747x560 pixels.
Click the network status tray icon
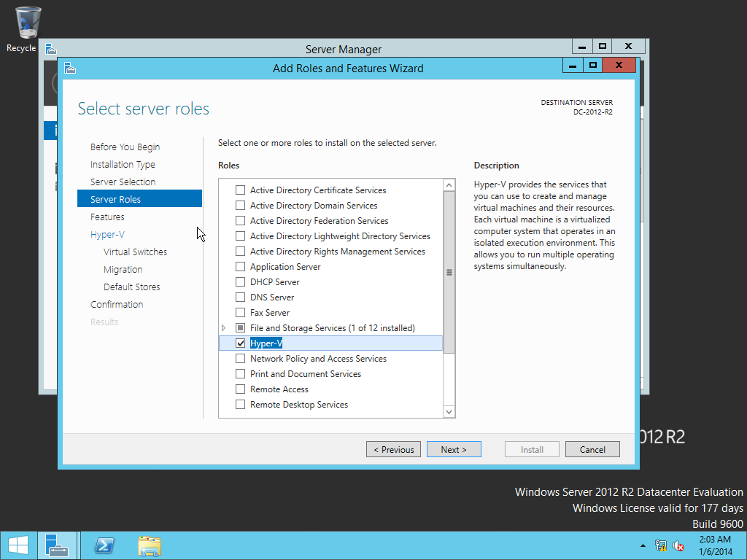[660, 545]
